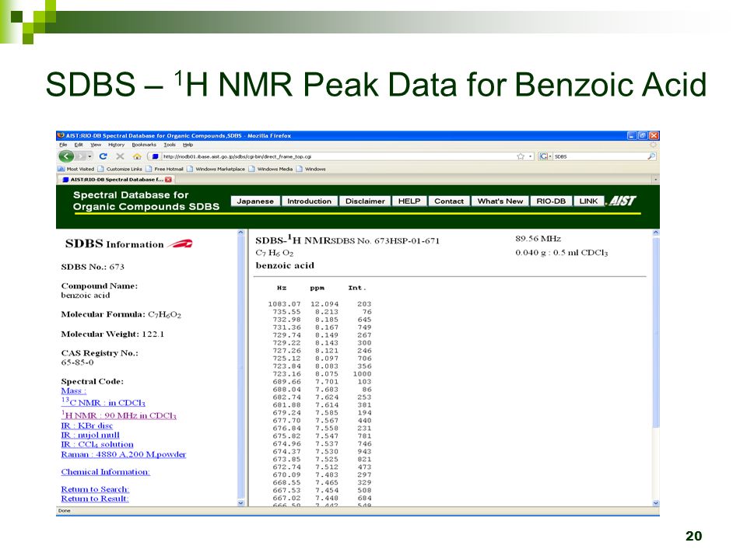Click the 12.094 ppm value
Viewport: 747px width, 560px height.
324,304
